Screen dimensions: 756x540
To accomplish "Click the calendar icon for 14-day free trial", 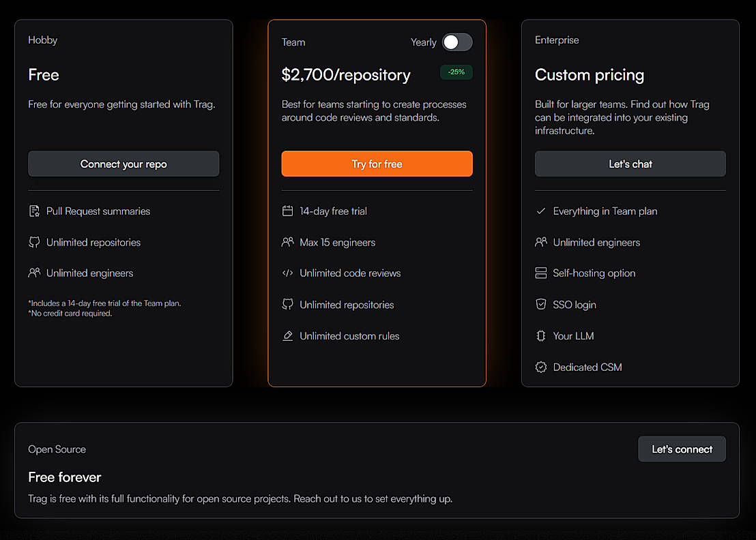I will [287, 211].
